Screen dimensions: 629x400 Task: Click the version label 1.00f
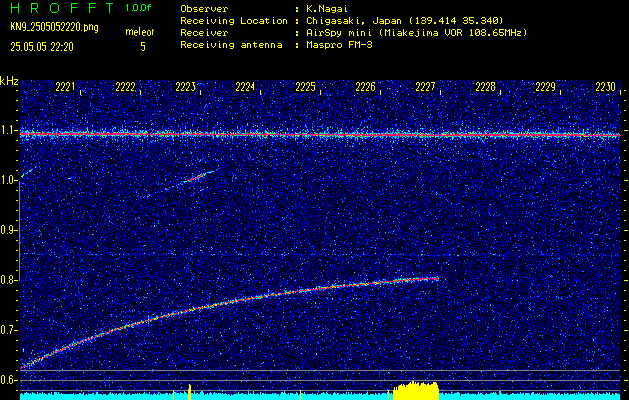(138, 8)
